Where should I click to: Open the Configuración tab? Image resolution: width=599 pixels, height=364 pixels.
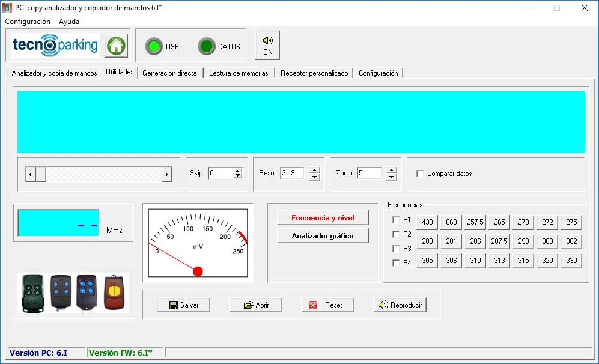[x=378, y=73]
